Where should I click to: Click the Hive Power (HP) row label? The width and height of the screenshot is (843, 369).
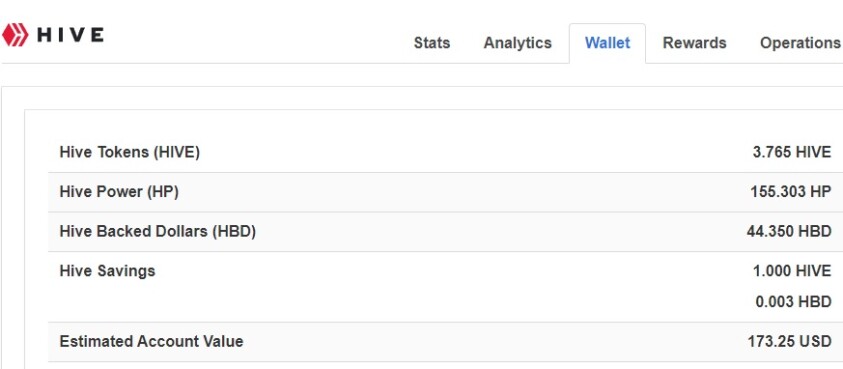119,192
